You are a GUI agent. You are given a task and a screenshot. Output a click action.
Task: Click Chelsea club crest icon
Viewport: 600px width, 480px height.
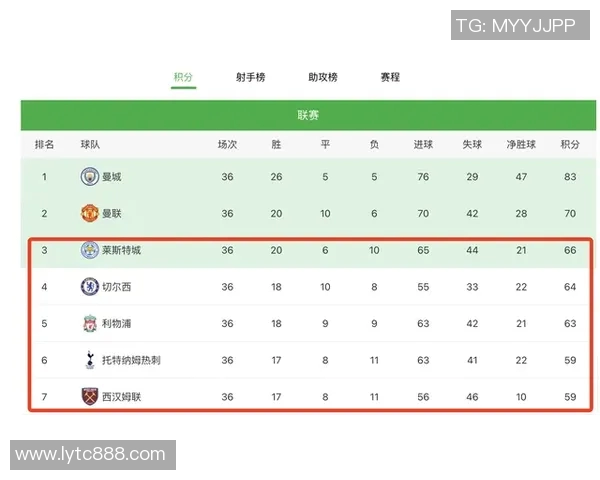(89, 287)
